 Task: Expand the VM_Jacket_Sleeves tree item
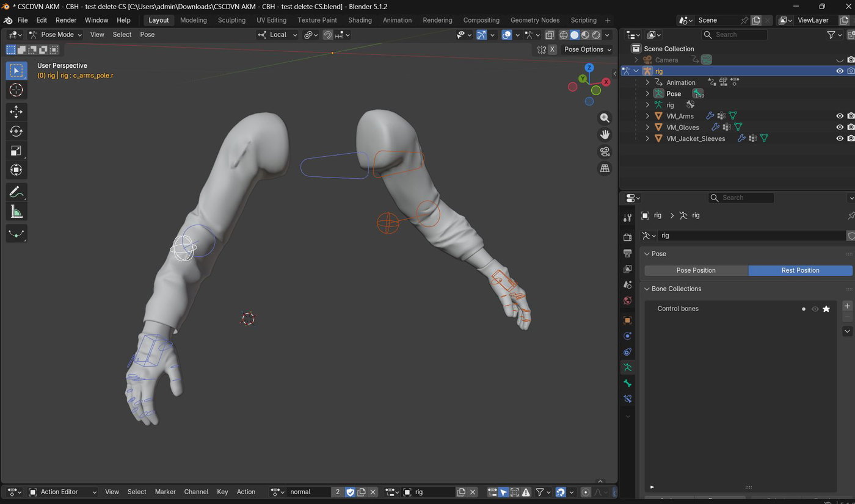tap(647, 139)
